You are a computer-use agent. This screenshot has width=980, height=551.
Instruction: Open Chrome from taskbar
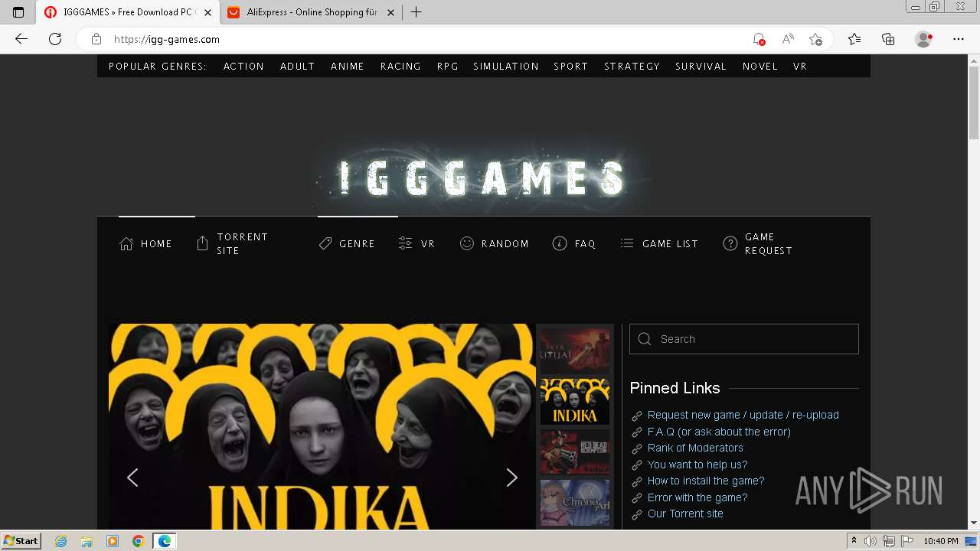click(x=138, y=541)
